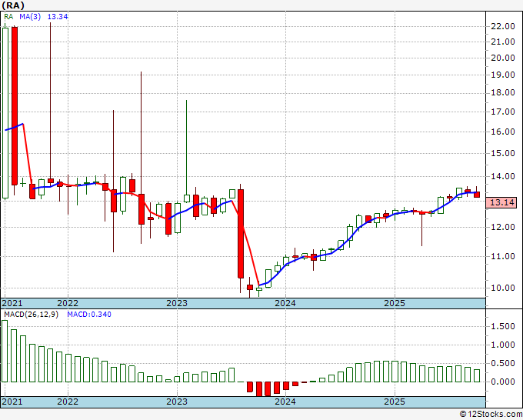Click the green RA ticker legend label
523x420 pixels.
(8, 16)
